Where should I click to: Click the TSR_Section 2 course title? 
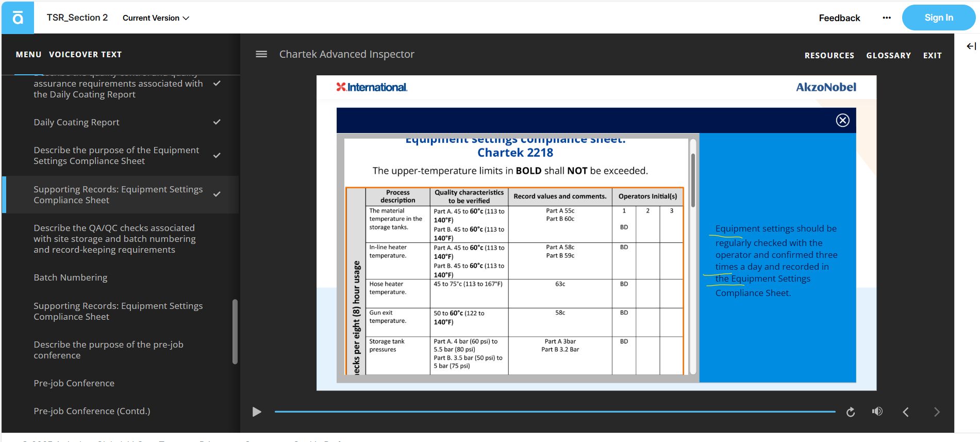click(x=77, y=18)
